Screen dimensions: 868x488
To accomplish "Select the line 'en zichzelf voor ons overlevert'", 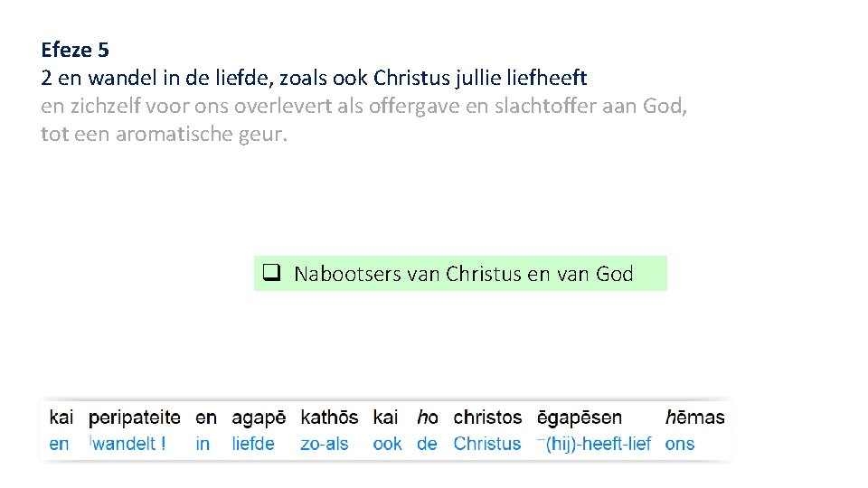I will 363,107.
